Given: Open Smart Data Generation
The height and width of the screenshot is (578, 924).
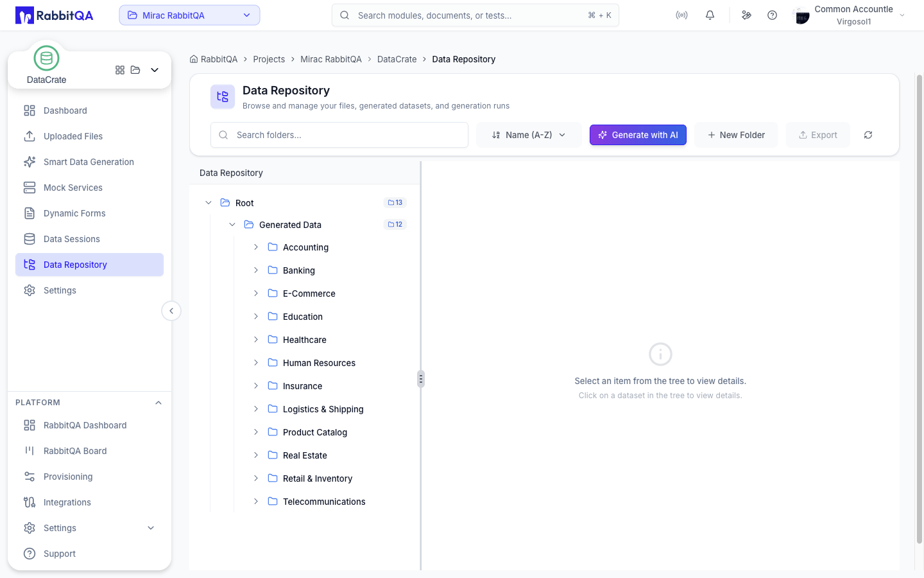Looking at the screenshot, I should (x=89, y=162).
